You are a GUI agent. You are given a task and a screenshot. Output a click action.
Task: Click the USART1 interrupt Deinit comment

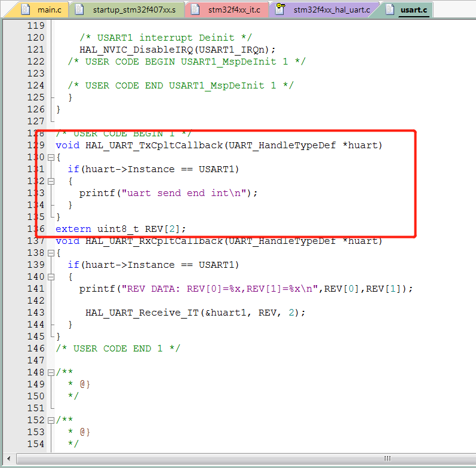(166, 38)
